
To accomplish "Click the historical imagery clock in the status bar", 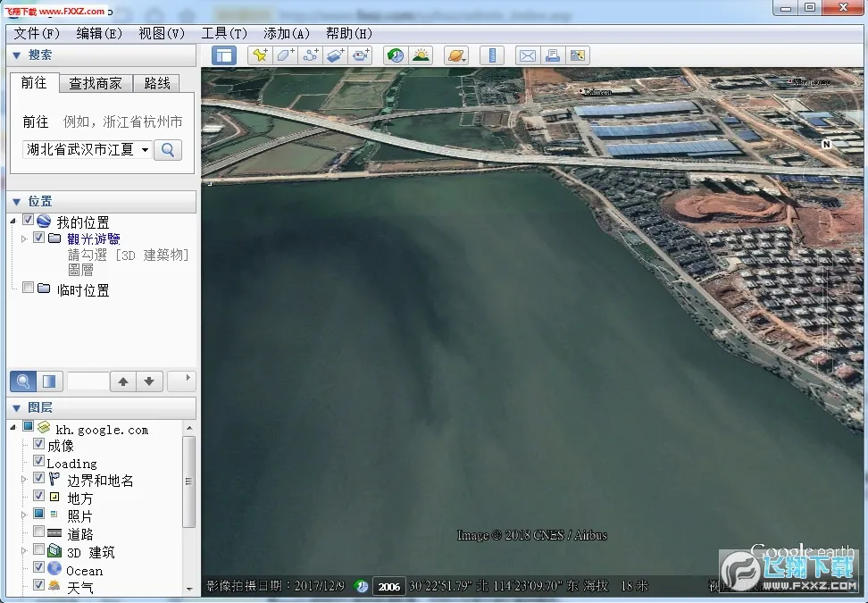I will coord(362,586).
